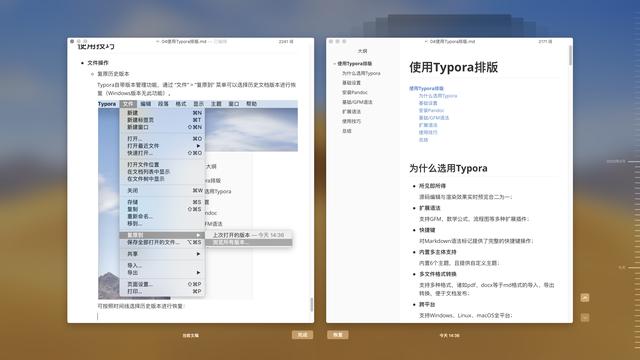Open the 基础/GFM语法 table-of-contents link
Image resolution: width=640 pixels, height=360 pixels.
click(434, 118)
